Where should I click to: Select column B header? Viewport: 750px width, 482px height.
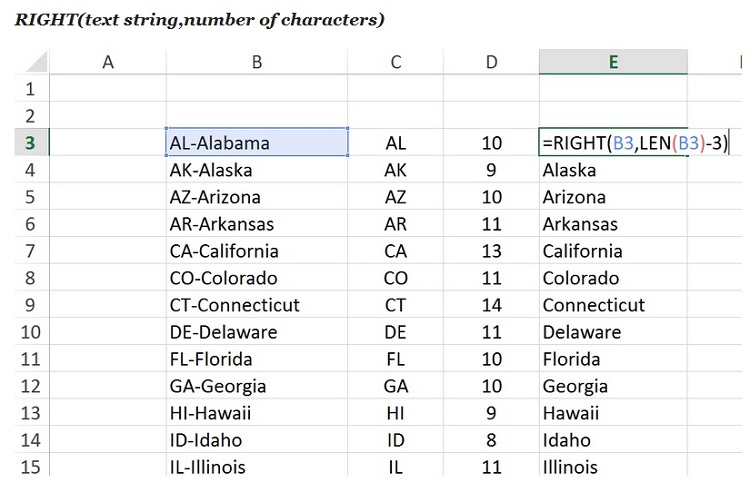[x=257, y=62]
